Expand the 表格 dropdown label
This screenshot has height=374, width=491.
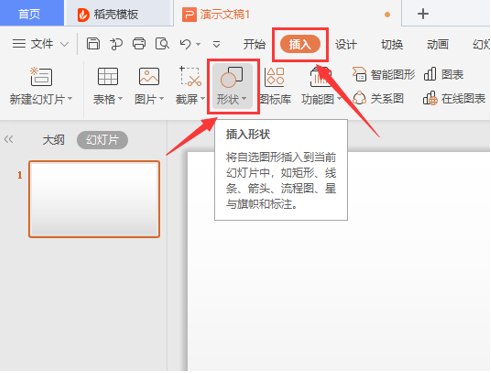pyautogui.click(x=108, y=99)
